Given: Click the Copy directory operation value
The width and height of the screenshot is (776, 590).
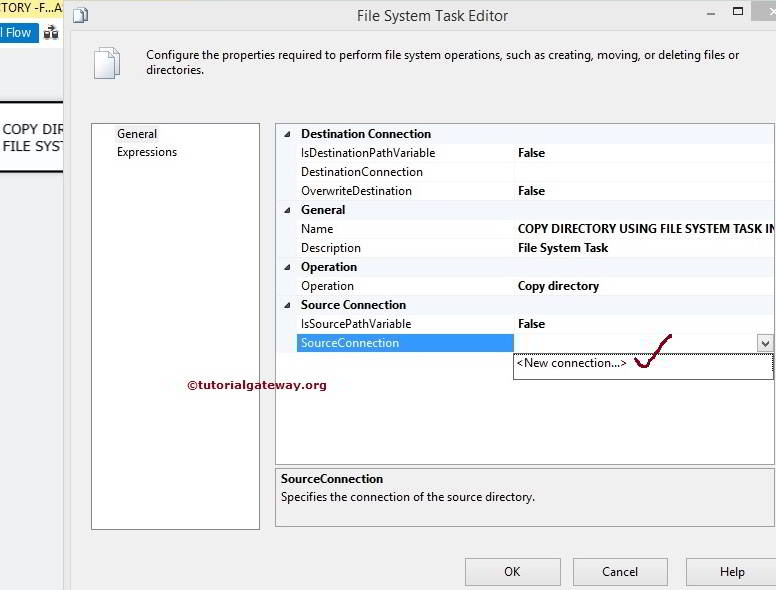Looking at the screenshot, I should pyautogui.click(x=558, y=286).
